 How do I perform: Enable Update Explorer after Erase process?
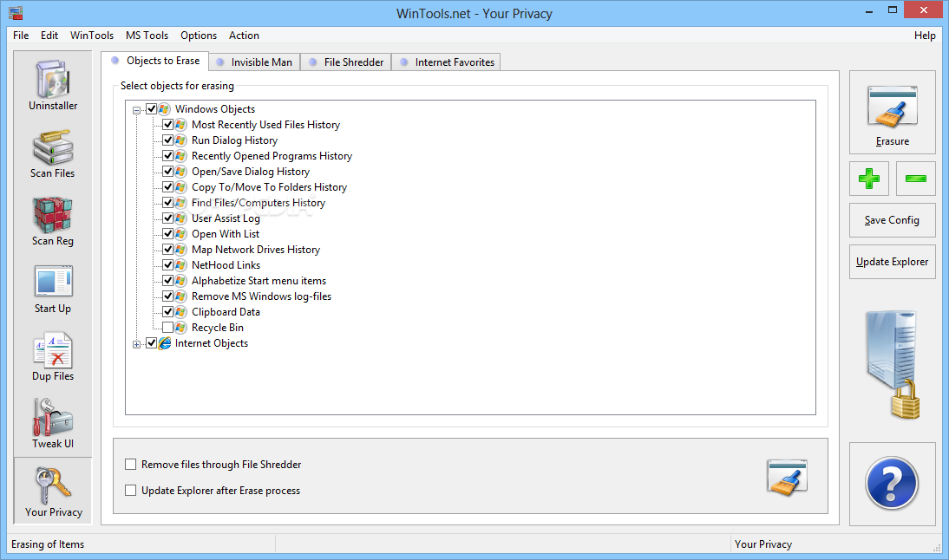pyautogui.click(x=130, y=491)
